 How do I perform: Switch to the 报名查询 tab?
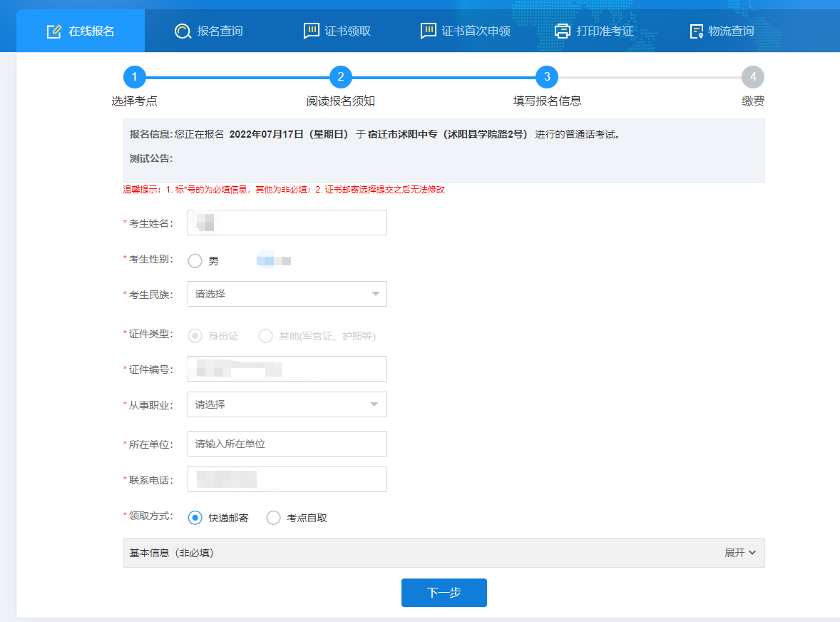220,31
